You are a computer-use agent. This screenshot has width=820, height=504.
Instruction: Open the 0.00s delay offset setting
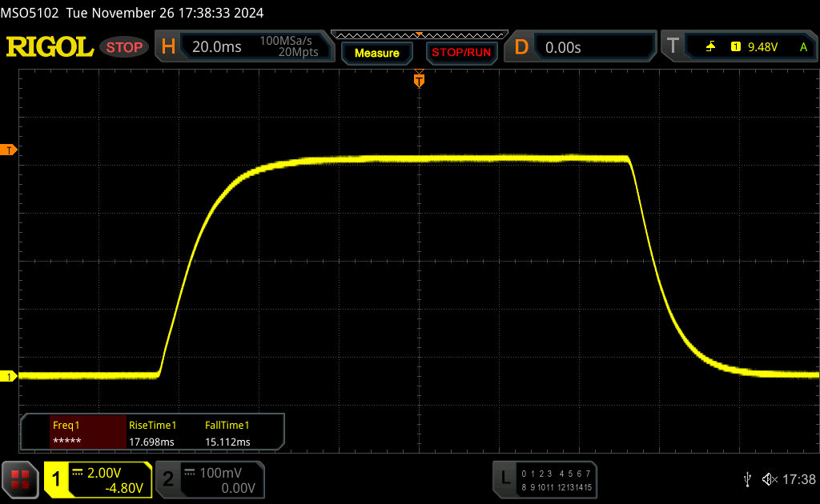click(563, 47)
